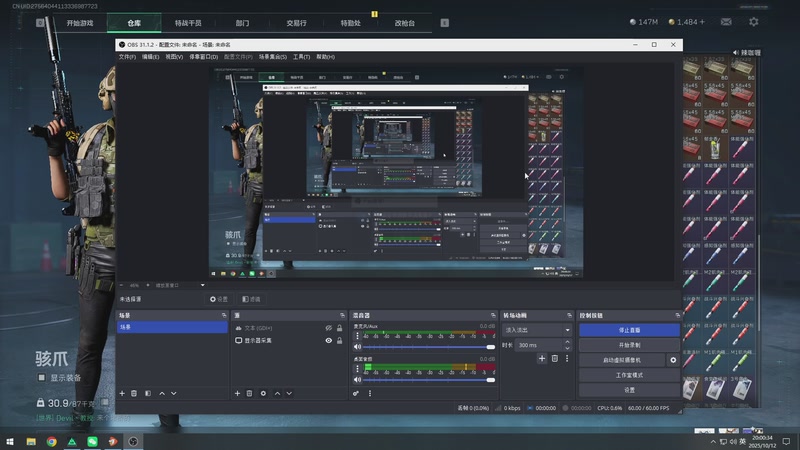Decrease transition duration with down arrow
This screenshot has width=800, height=450.
click(x=567, y=348)
